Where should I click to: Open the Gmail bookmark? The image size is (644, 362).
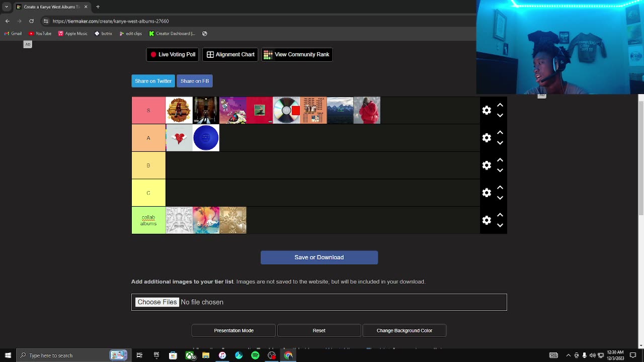[x=13, y=34]
